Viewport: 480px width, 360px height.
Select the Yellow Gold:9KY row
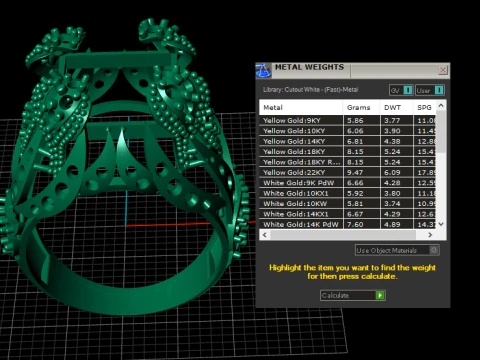click(x=347, y=120)
